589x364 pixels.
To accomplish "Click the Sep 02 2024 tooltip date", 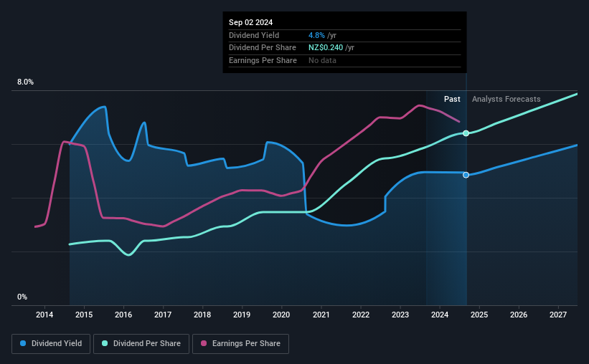I will coord(250,22).
